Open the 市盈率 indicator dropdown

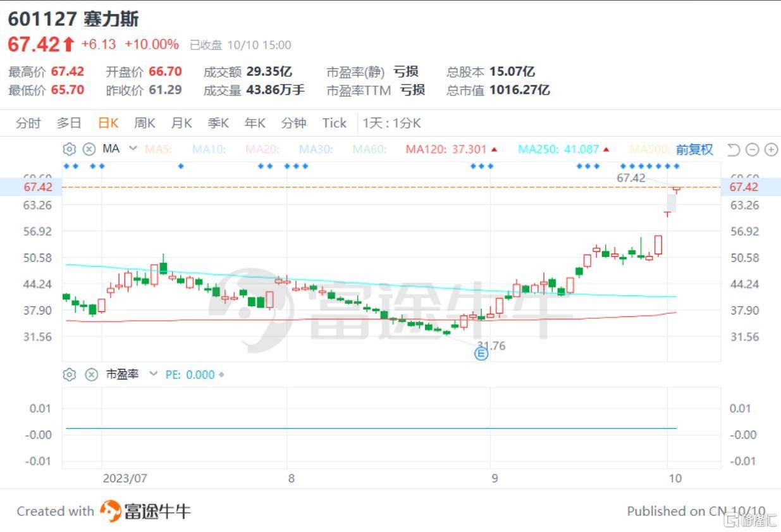click(153, 374)
